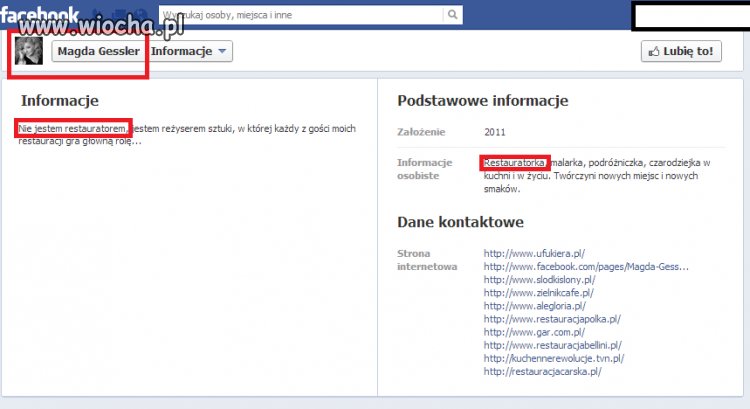
Task: Click the search magnifier icon
Action: point(452,15)
